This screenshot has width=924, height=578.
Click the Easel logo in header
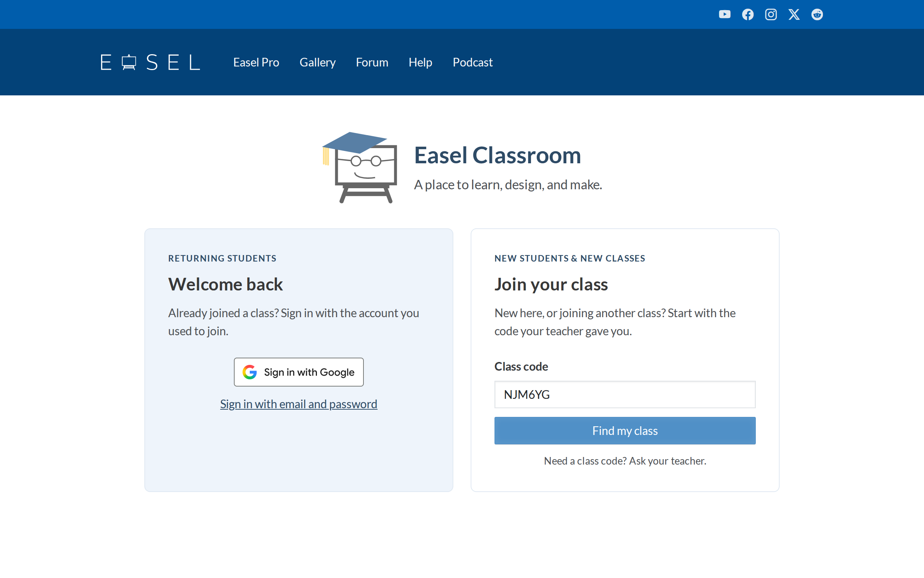(x=150, y=62)
